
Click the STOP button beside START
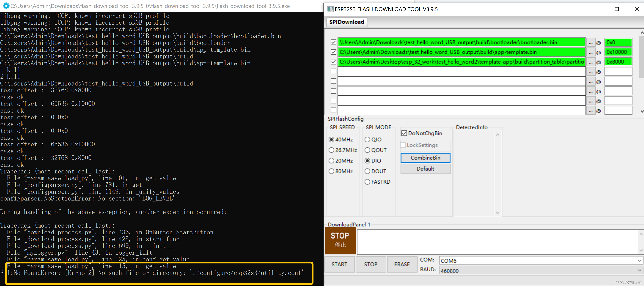pyautogui.click(x=370, y=264)
